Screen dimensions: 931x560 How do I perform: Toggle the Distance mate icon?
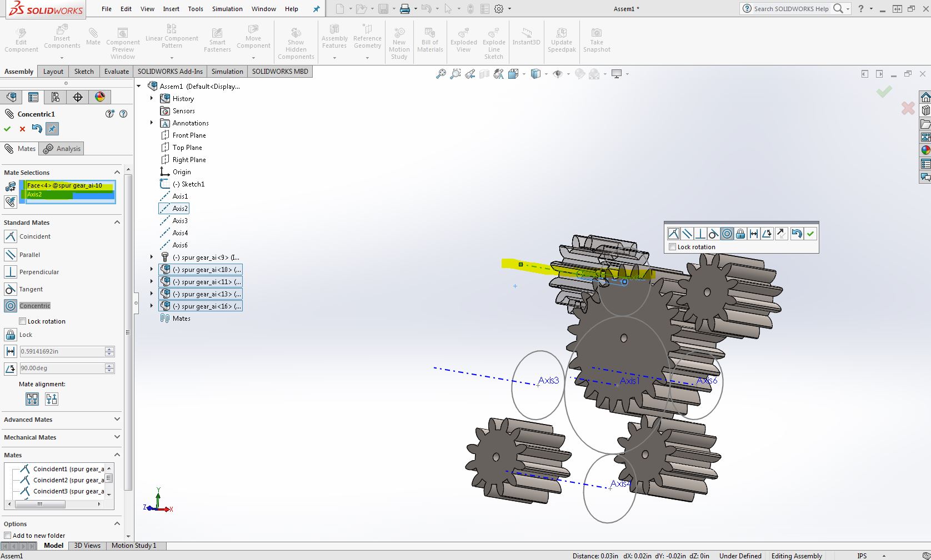point(11,351)
